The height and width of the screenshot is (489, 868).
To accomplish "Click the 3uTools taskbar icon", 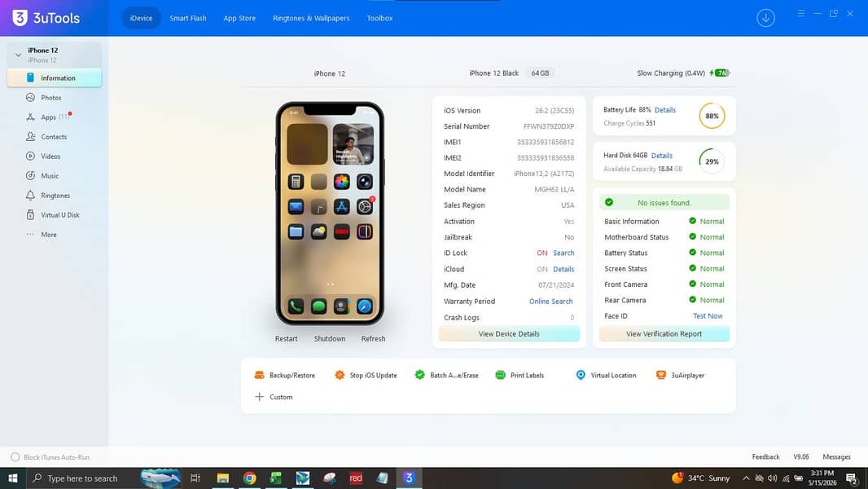I will 409,478.
